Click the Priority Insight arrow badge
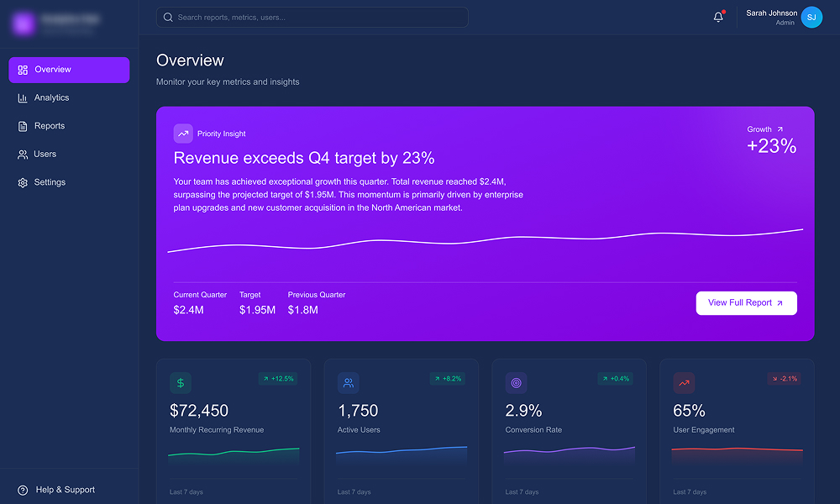Viewport: 840px width, 504px height. point(183,133)
